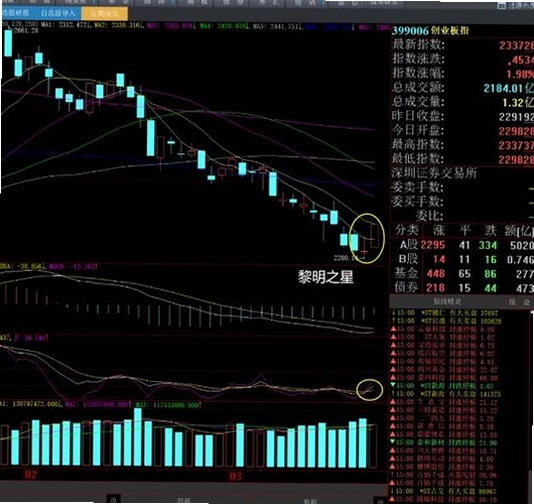Click the 跌 column header
The height and width of the screenshot is (504, 534).
click(x=490, y=231)
